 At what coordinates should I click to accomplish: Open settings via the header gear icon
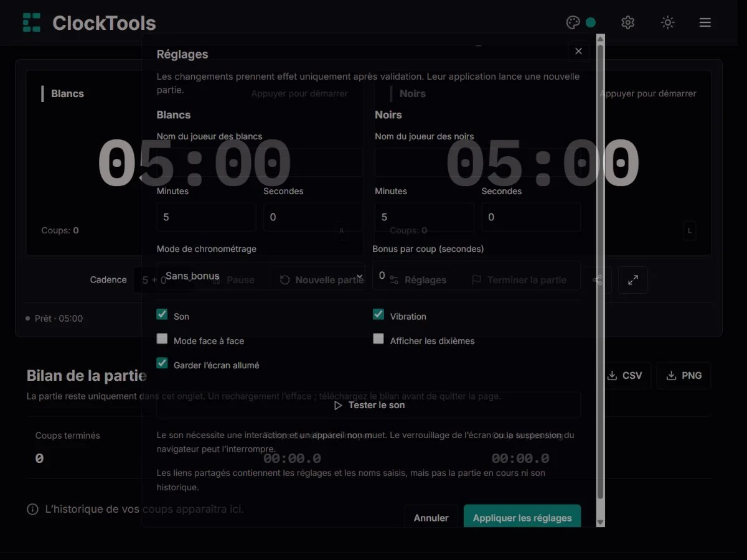pyautogui.click(x=627, y=22)
